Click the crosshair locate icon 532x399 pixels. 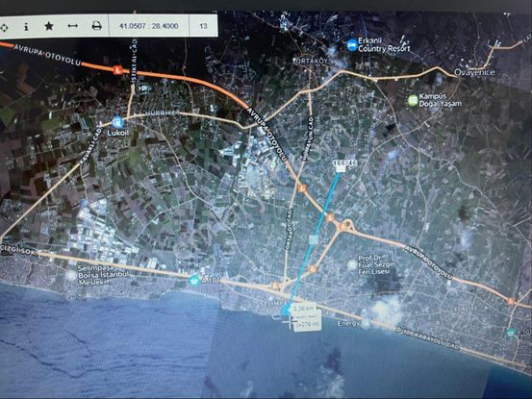tap(4, 28)
